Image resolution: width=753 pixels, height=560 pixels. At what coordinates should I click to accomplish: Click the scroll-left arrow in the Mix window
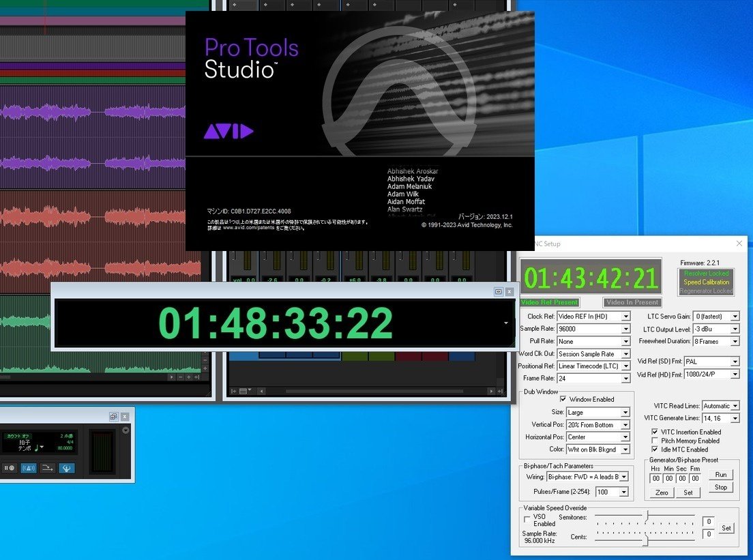point(262,391)
